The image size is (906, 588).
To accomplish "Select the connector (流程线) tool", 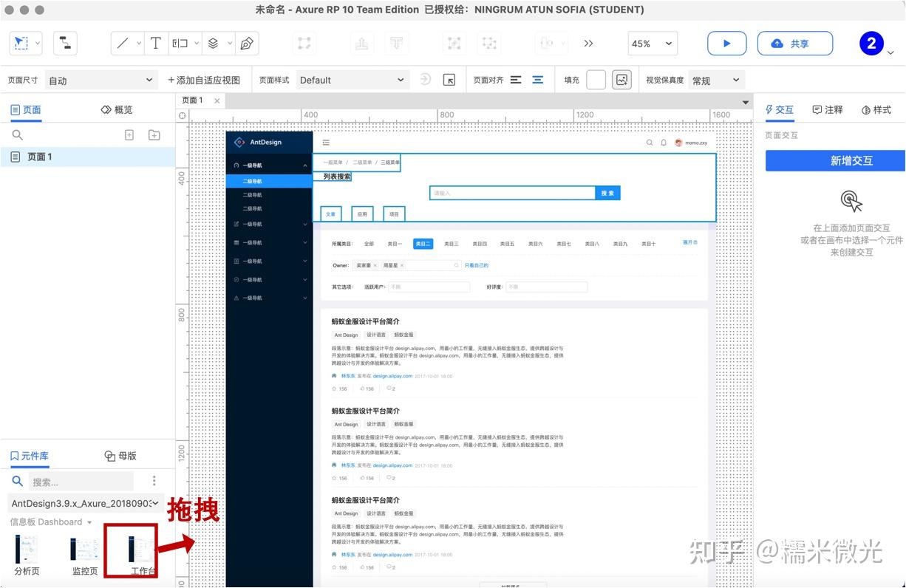I will click(65, 43).
